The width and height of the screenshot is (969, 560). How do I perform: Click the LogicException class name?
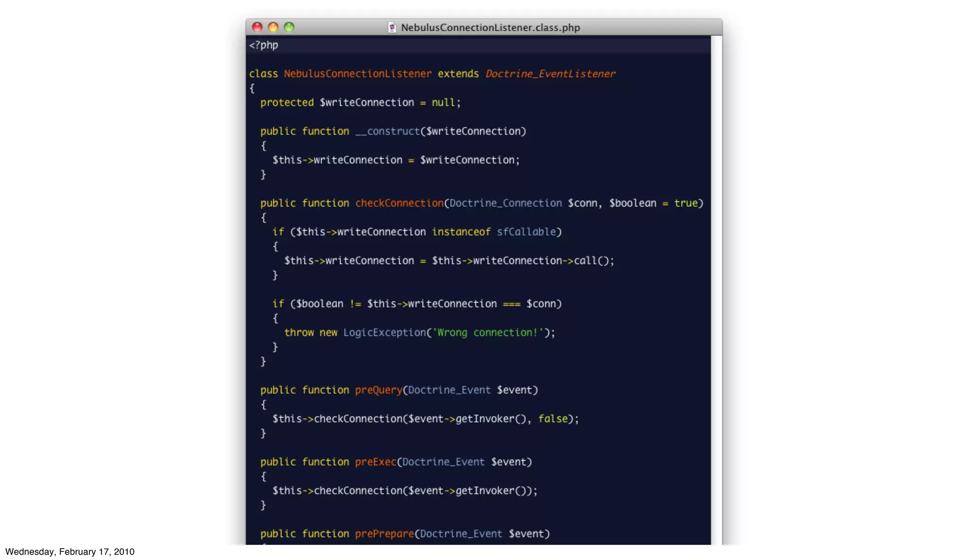pos(385,333)
